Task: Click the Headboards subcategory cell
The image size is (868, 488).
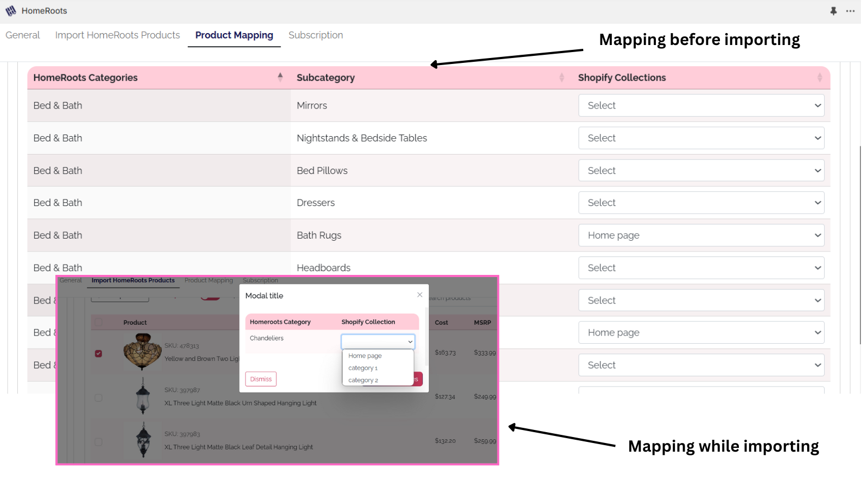Action: (x=324, y=268)
